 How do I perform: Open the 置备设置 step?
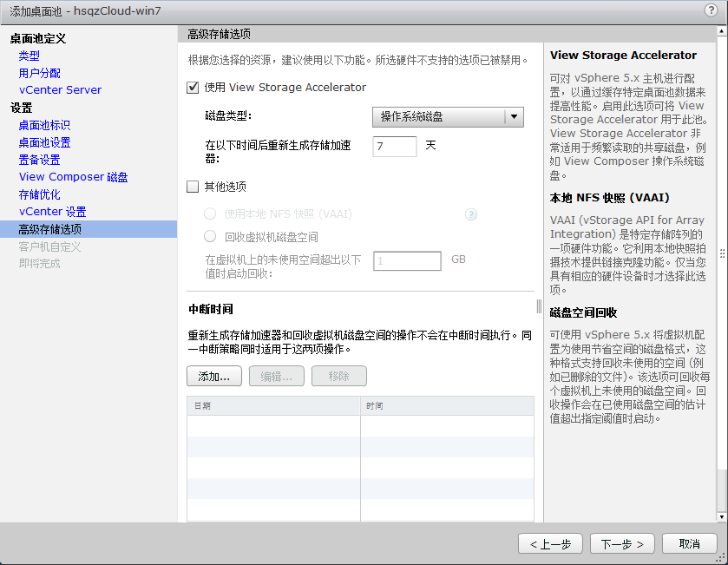coord(39,160)
